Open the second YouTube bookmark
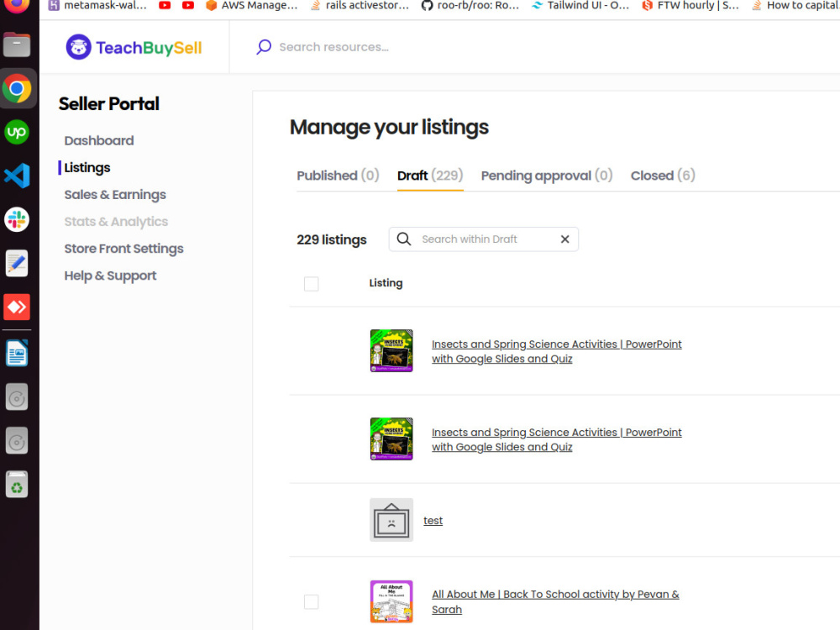 point(188,5)
